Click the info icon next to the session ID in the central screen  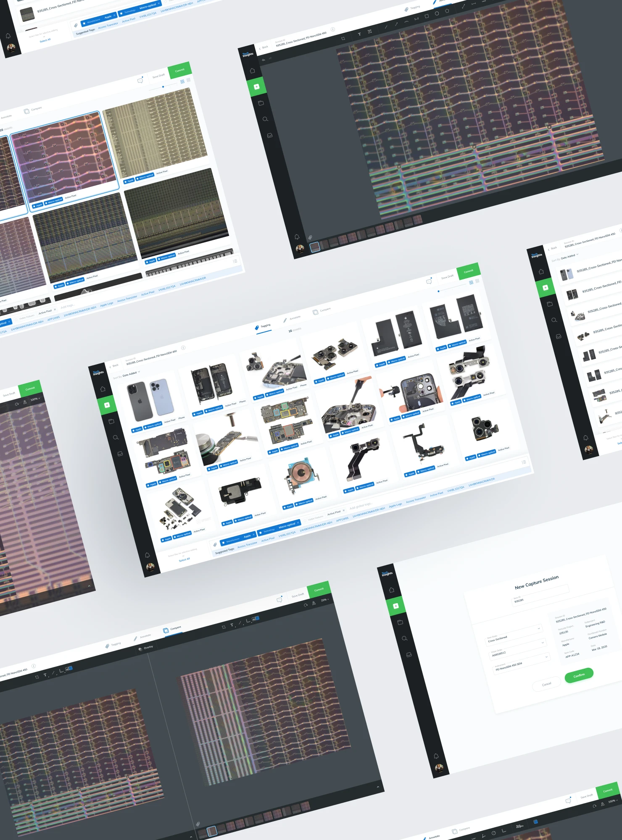183,348
